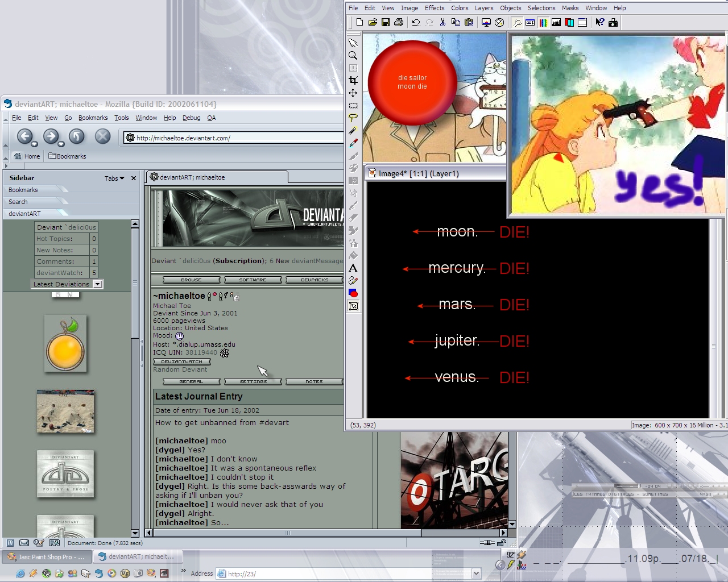Select the Preset Shapes tool
The height and width of the screenshot is (582, 728).
[x=353, y=293]
